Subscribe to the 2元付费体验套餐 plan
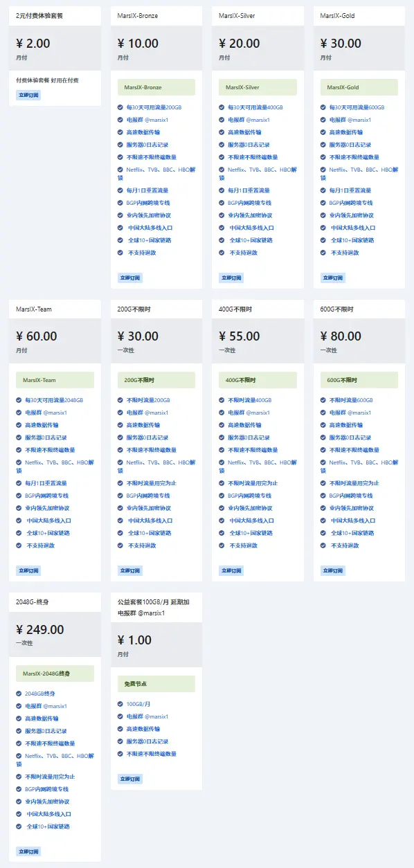The image size is (414, 868). click(x=29, y=95)
